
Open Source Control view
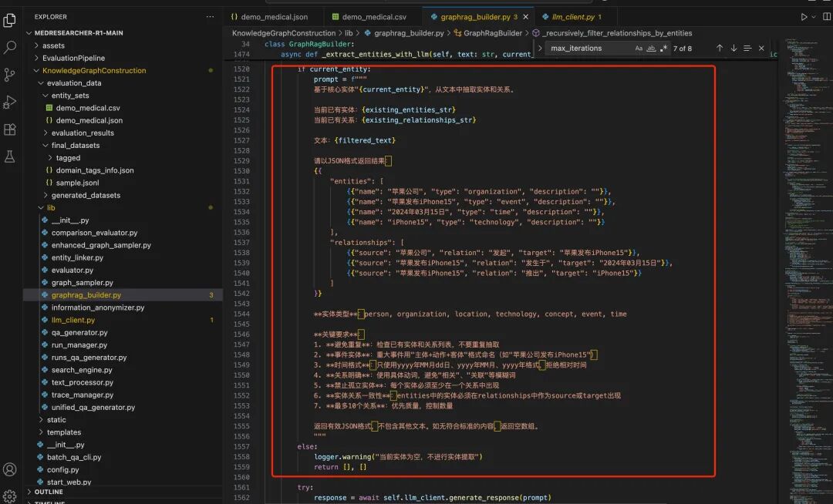point(9,75)
